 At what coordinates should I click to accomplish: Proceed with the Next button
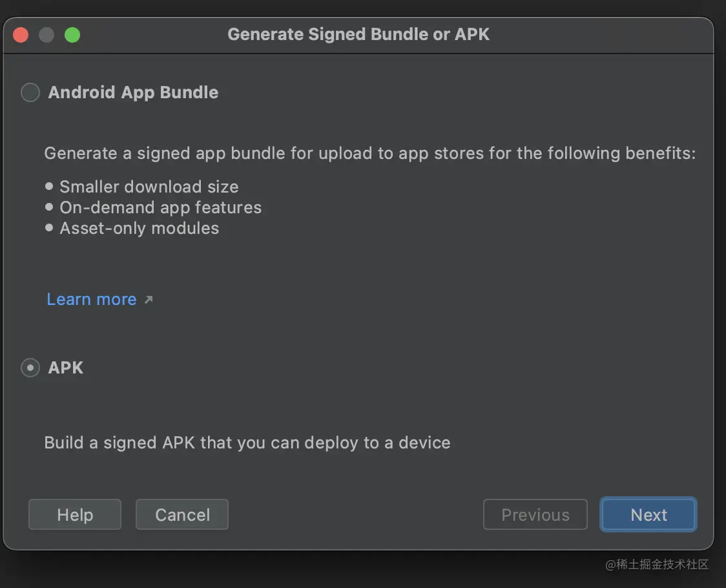coord(648,515)
